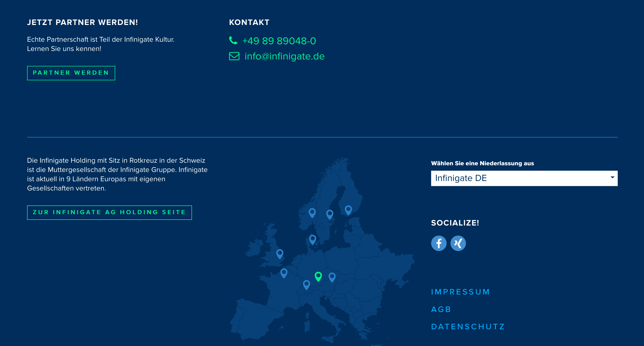Open the Infinigate DE branch dropdown

[x=524, y=178]
